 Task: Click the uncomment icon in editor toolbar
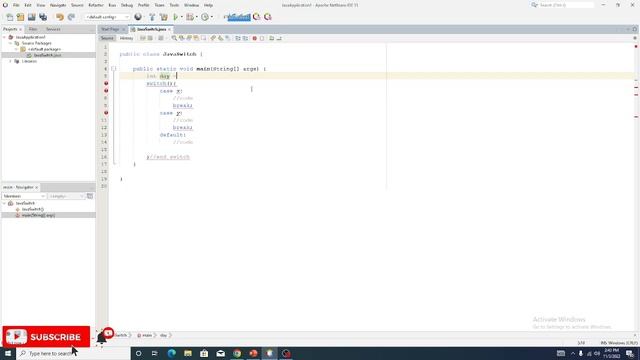(279, 38)
